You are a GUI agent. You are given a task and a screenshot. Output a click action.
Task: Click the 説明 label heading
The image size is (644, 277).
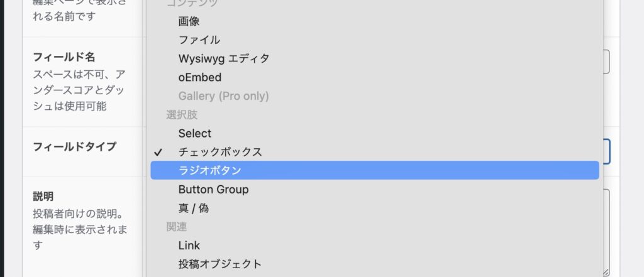[x=43, y=196]
